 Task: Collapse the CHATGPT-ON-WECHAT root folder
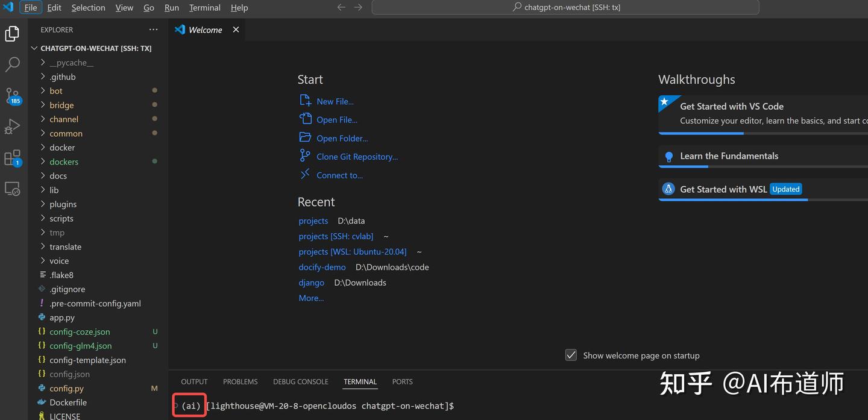(34, 48)
